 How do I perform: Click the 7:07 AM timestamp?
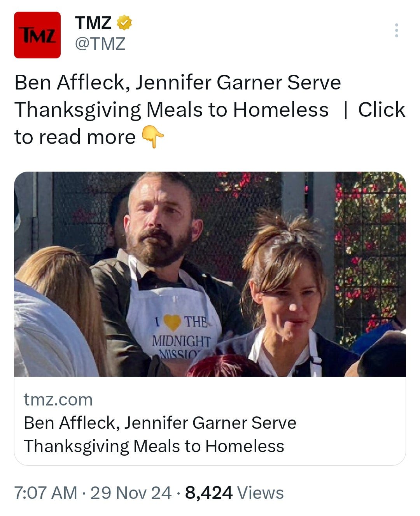click(x=45, y=493)
